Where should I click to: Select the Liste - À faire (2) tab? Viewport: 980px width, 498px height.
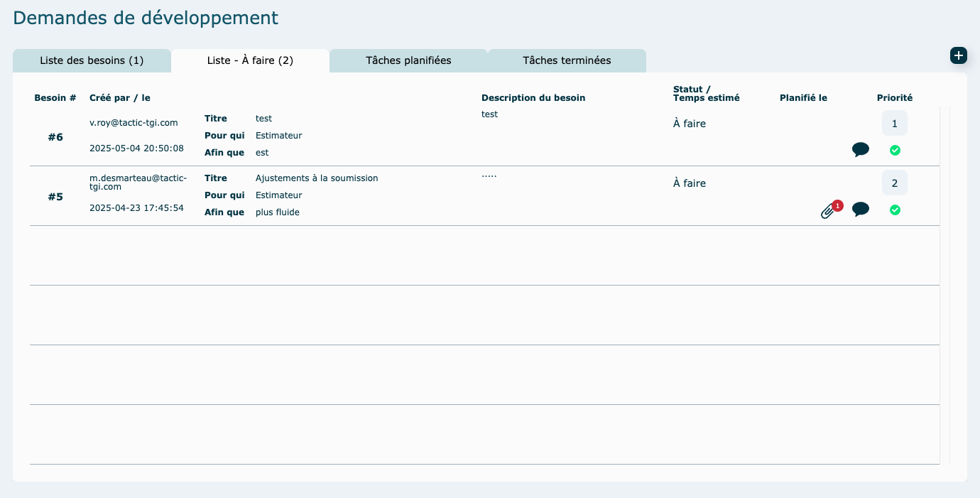pos(250,60)
